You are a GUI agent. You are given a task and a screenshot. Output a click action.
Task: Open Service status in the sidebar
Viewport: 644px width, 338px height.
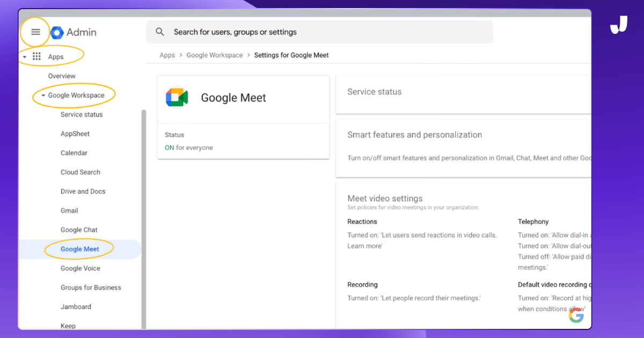pos(82,115)
